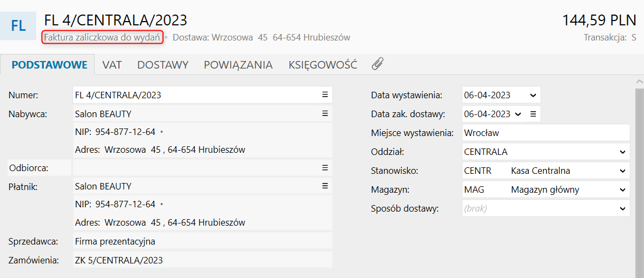Open the attachments paperclip tab
This screenshot has width=644, height=278.
[x=377, y=65]
